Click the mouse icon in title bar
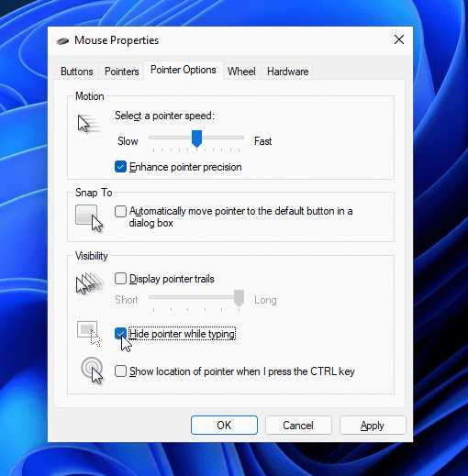This screenshot has width=468, height=476. [62, 40]
